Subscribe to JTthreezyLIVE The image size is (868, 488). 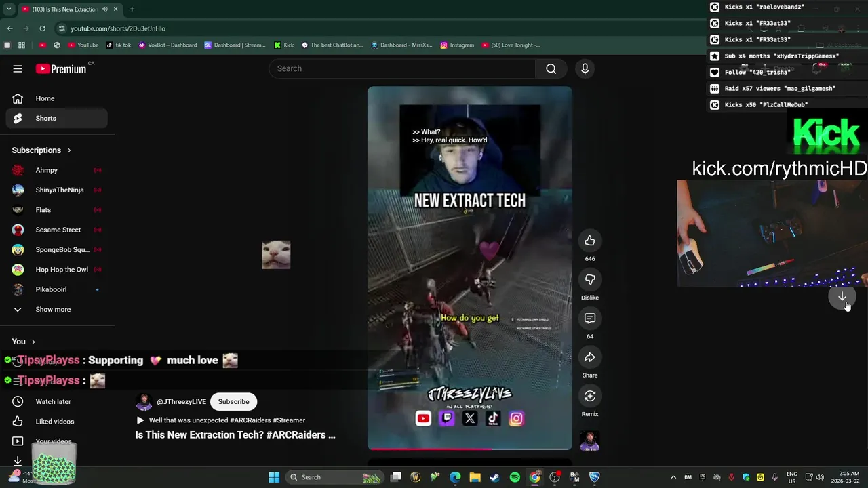[x=233, y=402]
